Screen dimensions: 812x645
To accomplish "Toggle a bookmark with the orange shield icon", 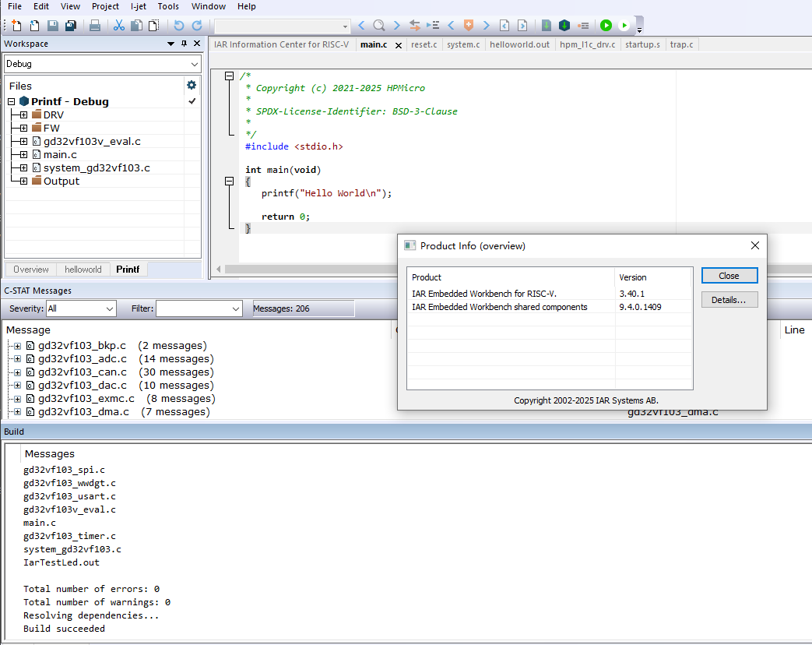I will [x=469, y=26].
